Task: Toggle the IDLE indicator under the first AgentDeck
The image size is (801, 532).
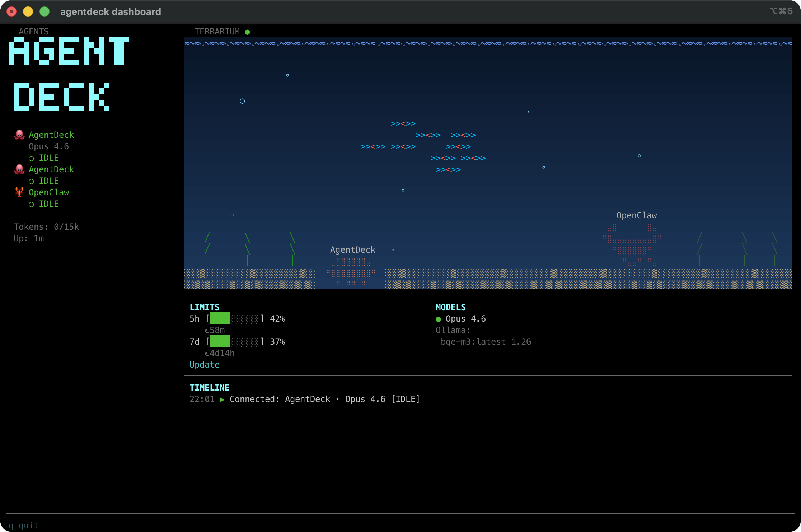Action: pos(32,158)
